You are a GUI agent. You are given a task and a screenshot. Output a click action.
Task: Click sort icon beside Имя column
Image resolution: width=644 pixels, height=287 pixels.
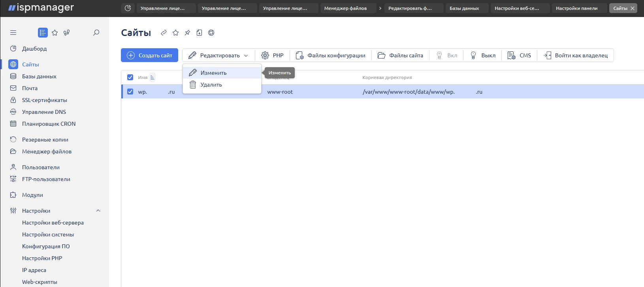click(152, 77)
